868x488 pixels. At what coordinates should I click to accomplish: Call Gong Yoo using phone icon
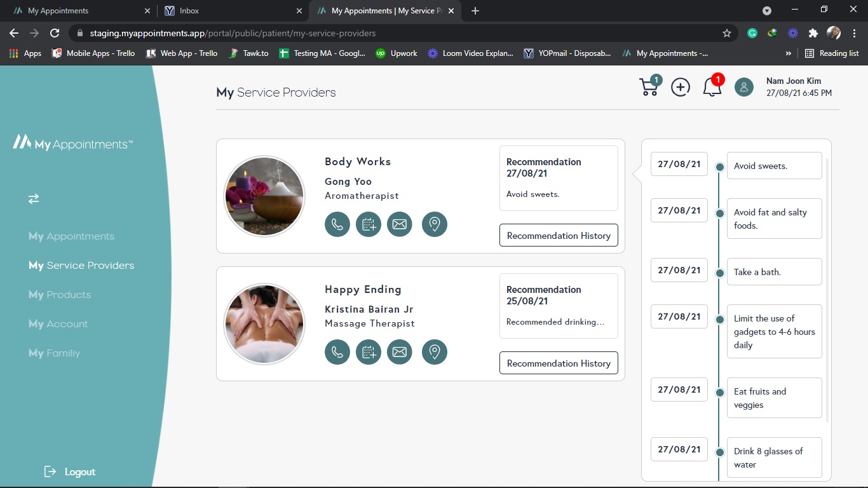pos(337,224)
